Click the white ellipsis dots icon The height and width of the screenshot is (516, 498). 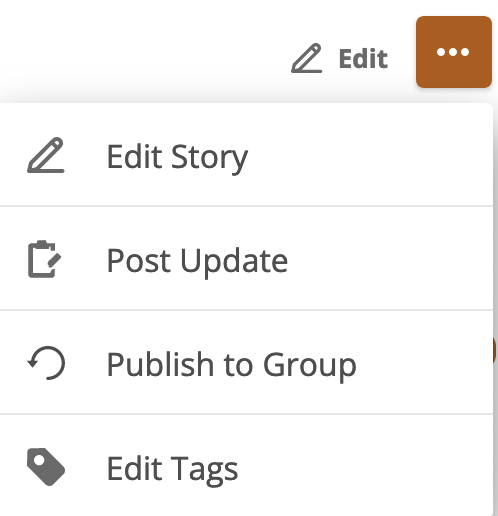(x=453, y=52)
